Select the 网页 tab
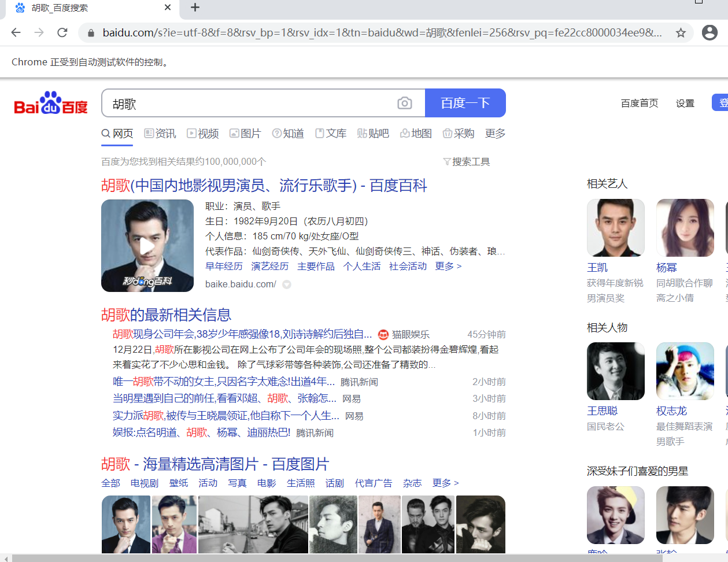 click(117, 134)
